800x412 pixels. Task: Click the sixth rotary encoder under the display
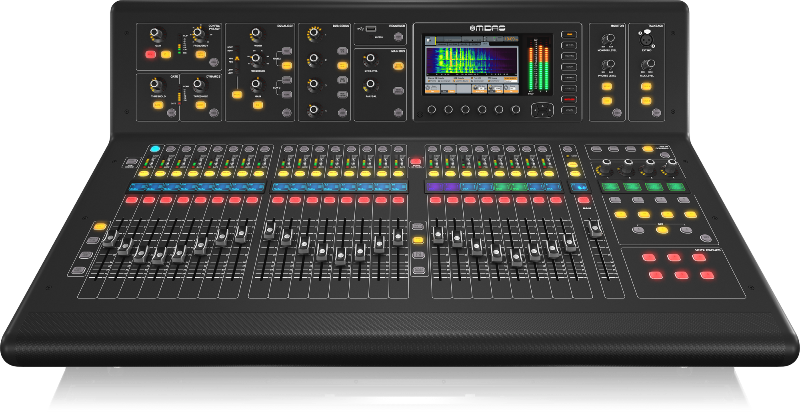pyautogui.click(x=516, y=109)
